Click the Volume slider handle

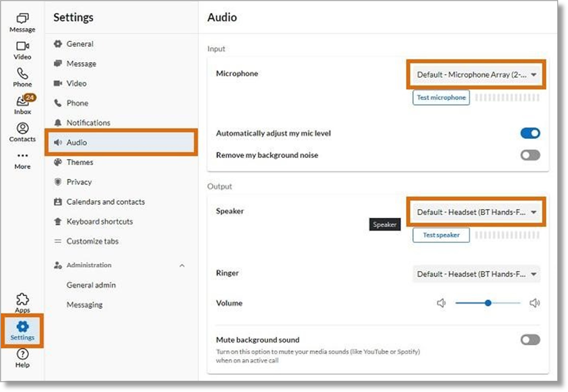[x=488, y=303]
